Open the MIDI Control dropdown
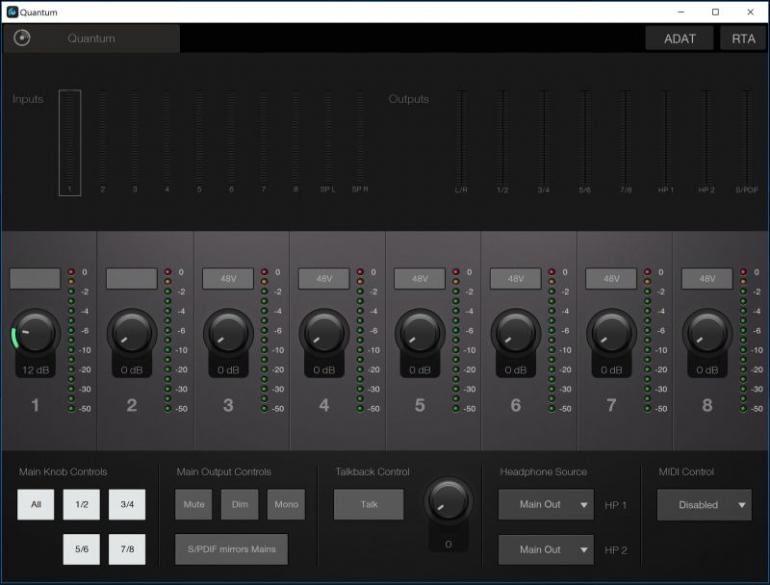770x585 pixels. tap(704, 504)
